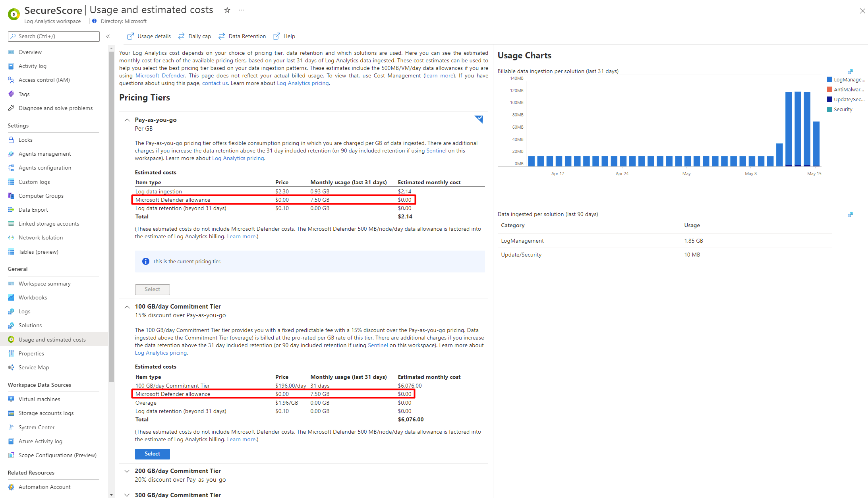Screen dimensions: 868x498
Task: Click the Daily cap toolbar button
Action: pyautogui.click(x=195, y=37)
